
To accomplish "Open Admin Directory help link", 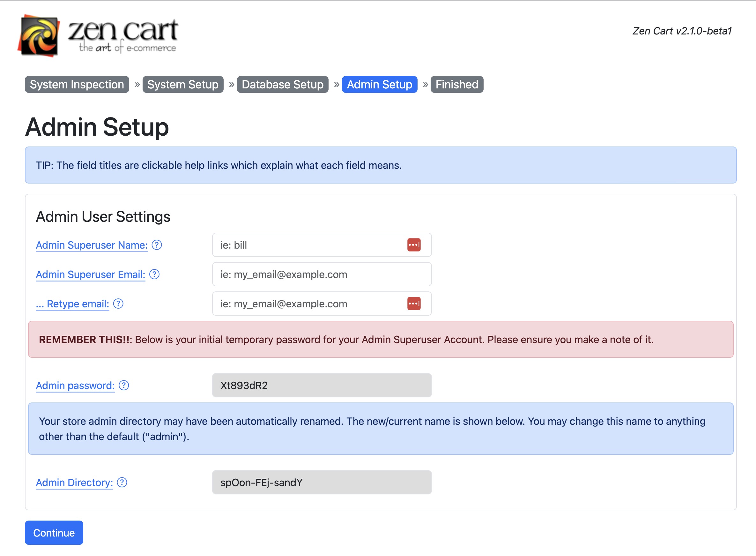I will (x=74, y=482).
